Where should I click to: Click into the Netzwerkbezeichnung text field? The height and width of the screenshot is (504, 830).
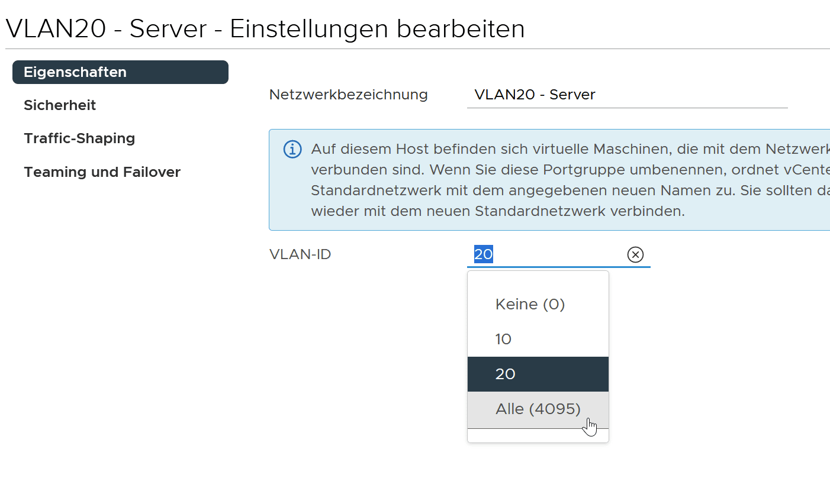[627, 95]
